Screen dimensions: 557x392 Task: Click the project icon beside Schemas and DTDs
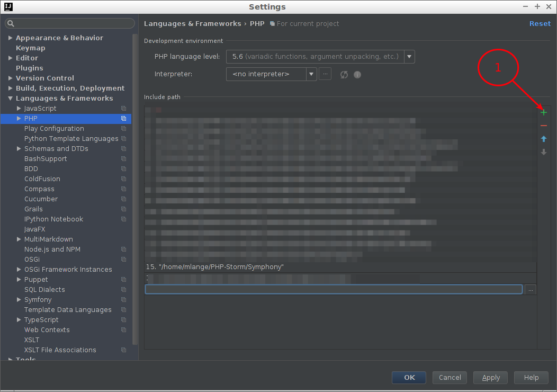pyautogui.click(x=123, y=148)
